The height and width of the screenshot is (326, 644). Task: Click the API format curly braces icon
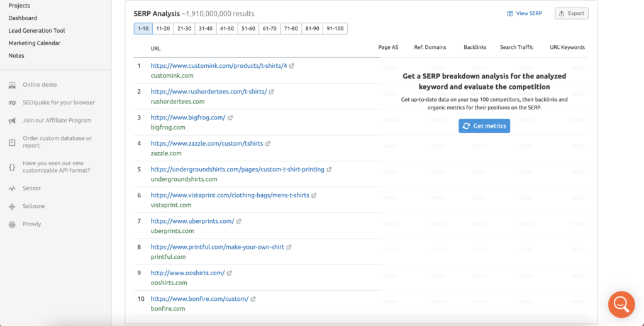pyautogui.click(x=13, y=167)
